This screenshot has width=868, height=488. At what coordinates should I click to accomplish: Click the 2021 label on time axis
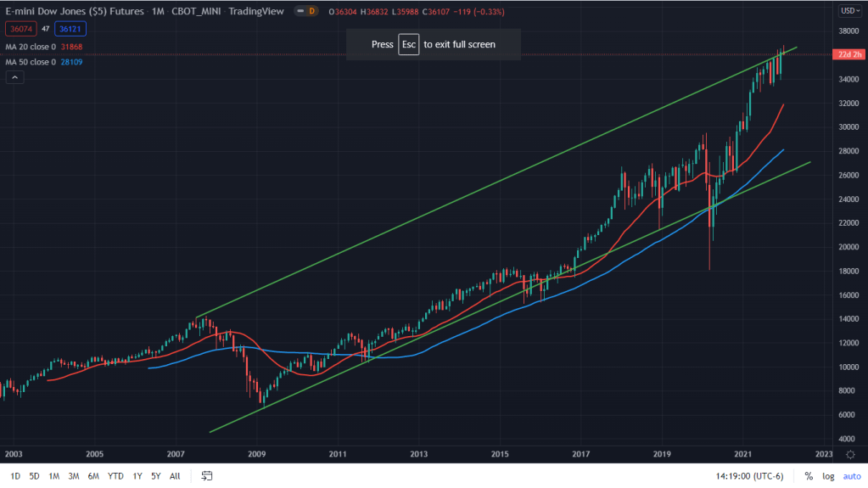(743, 455)
